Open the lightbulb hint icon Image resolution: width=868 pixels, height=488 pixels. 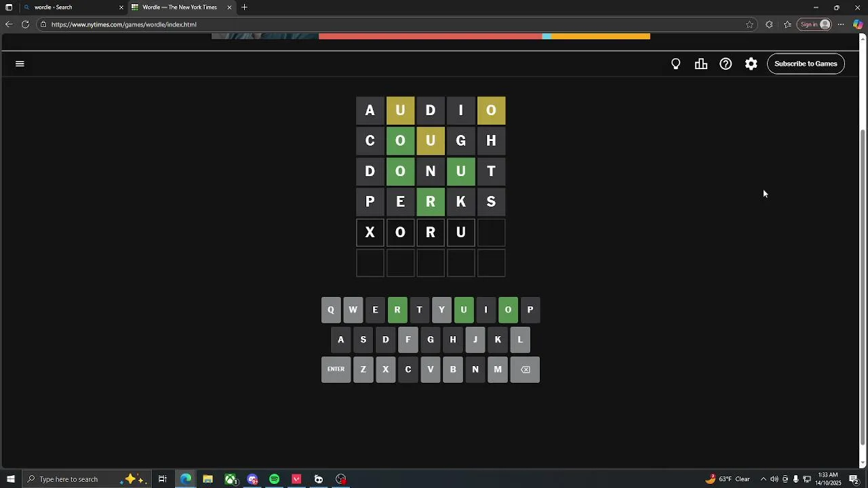click(676, 64)
